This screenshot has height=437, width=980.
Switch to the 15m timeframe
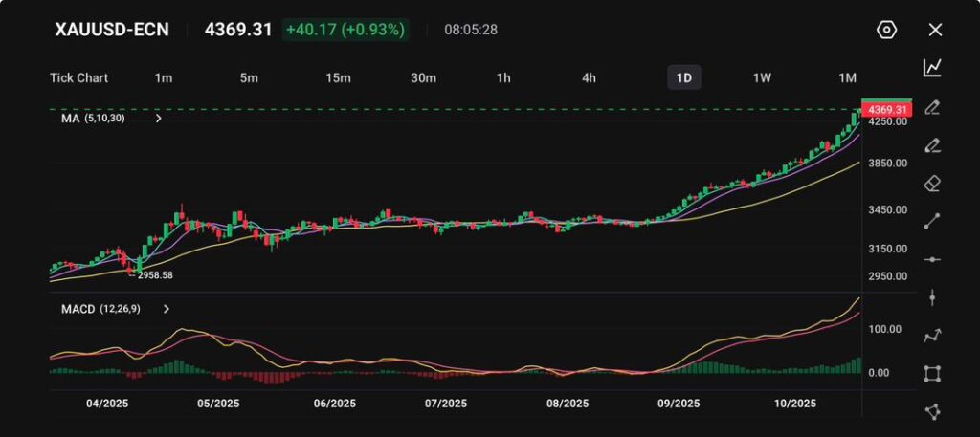pos(337,77)
